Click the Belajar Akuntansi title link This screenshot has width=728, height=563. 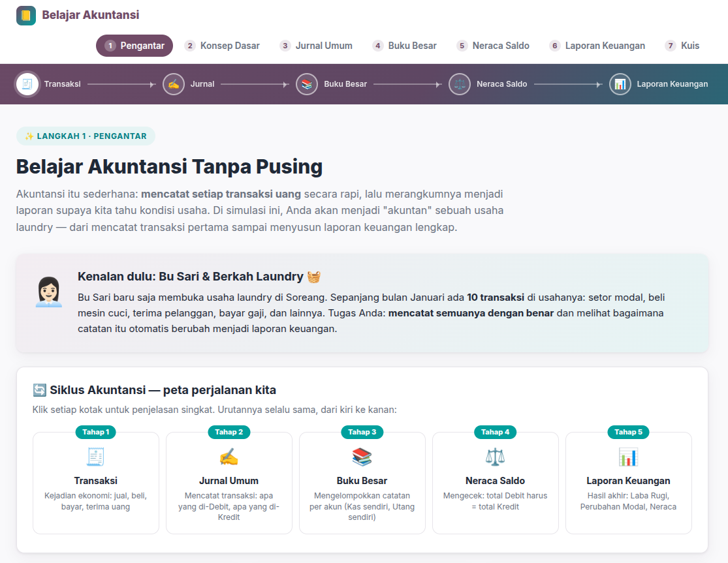(x=91, y=15)
